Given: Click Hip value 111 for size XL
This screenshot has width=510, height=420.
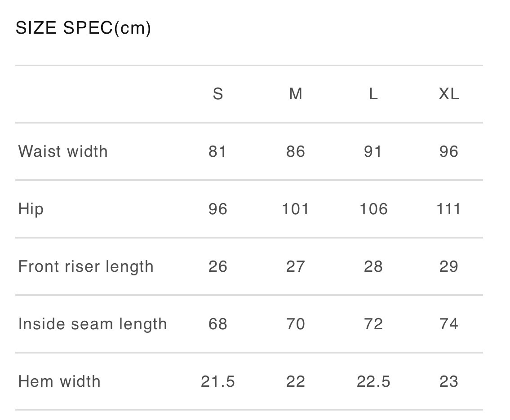Looking at the screenshot, I should tap(449, 209).
